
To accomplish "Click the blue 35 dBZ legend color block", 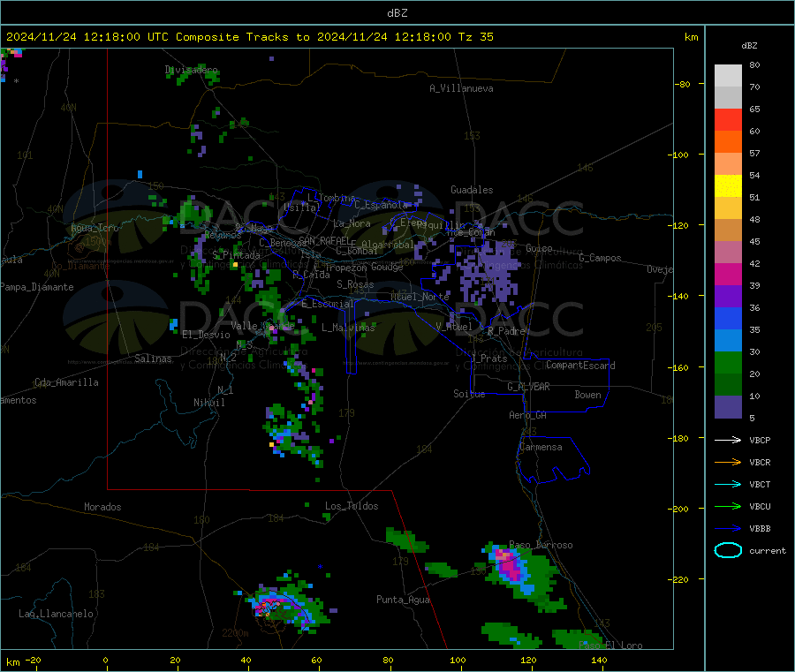I will pyautogui.click(x=728, y=318).
